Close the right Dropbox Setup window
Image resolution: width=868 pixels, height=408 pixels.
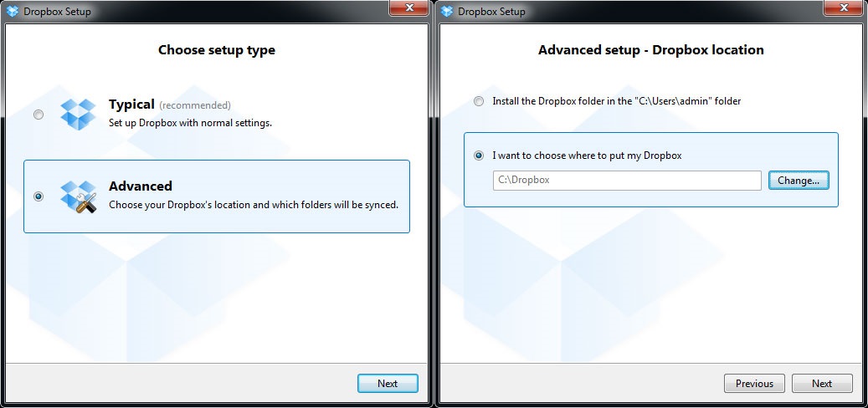point(844,8)
